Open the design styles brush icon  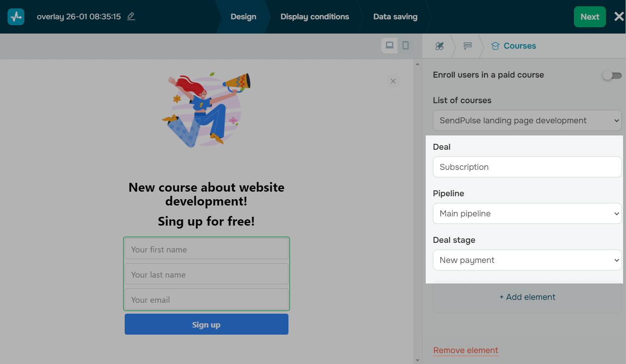click(440, 46)
